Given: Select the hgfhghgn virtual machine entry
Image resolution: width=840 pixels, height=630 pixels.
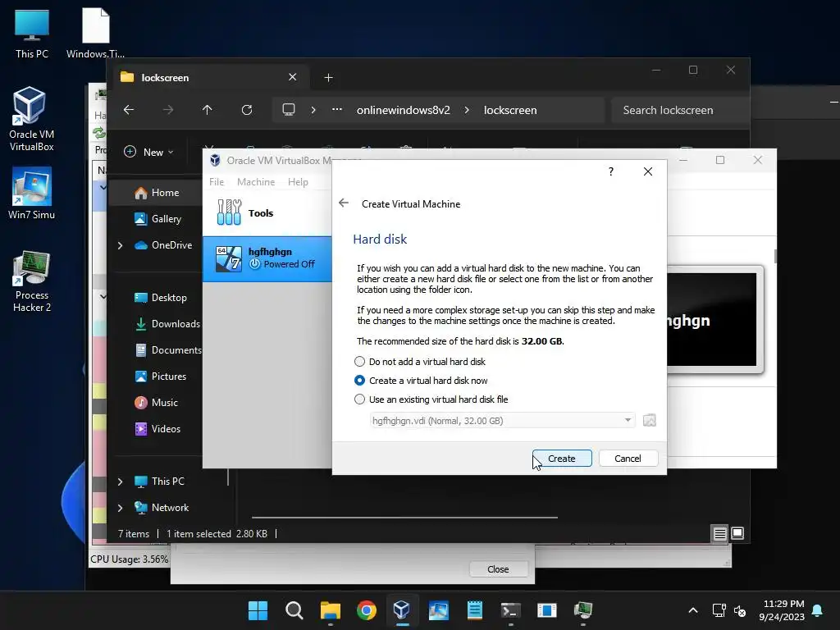Looking at the screenshot, I should pyautogui.click(x=267, y=258).
